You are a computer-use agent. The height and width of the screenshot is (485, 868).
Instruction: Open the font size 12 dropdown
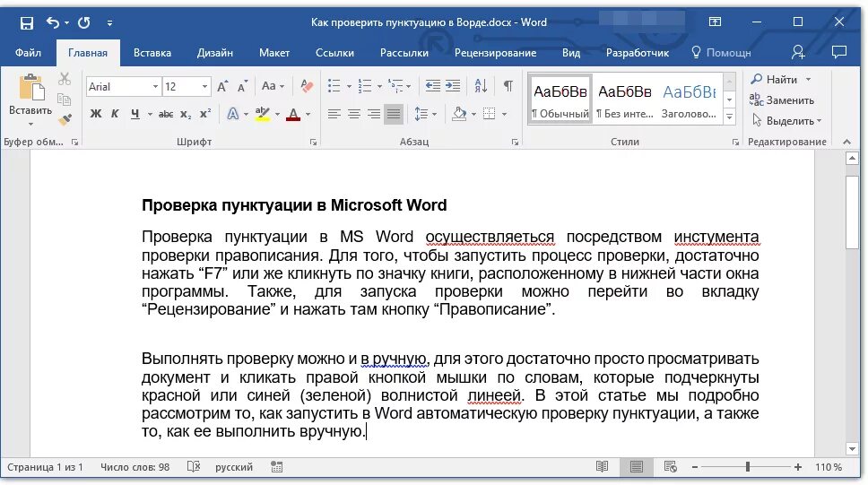[x=204, y=87]
